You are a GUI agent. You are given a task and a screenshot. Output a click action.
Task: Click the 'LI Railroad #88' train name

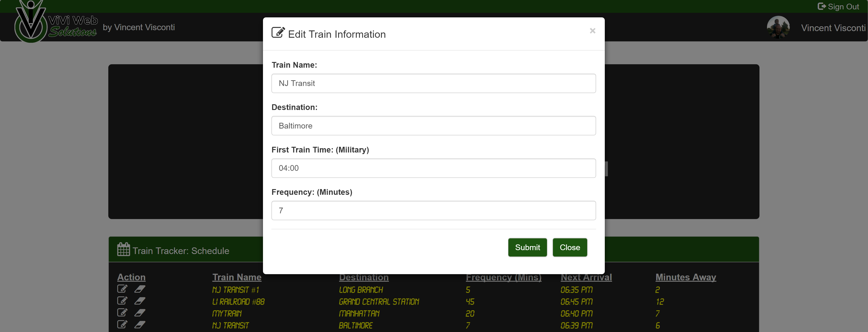238,302
